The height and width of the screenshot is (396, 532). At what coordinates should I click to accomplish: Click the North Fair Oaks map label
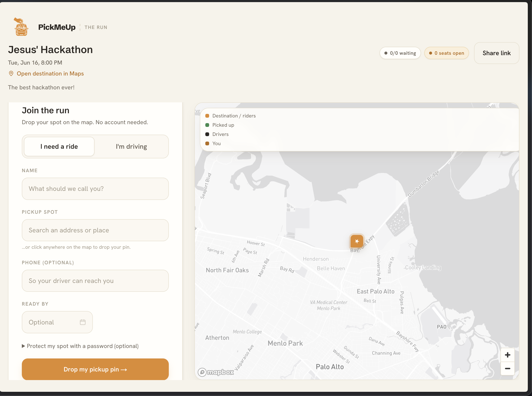[227, 270]
